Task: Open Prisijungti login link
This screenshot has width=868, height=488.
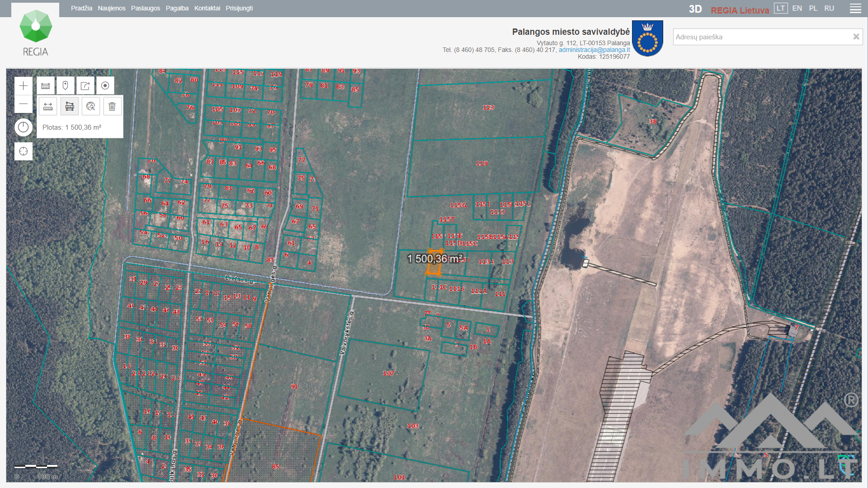Action: tap(239, 8)
